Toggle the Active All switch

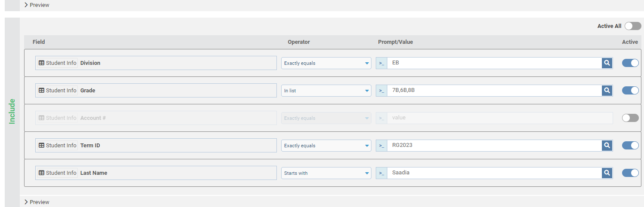(633, 26)
